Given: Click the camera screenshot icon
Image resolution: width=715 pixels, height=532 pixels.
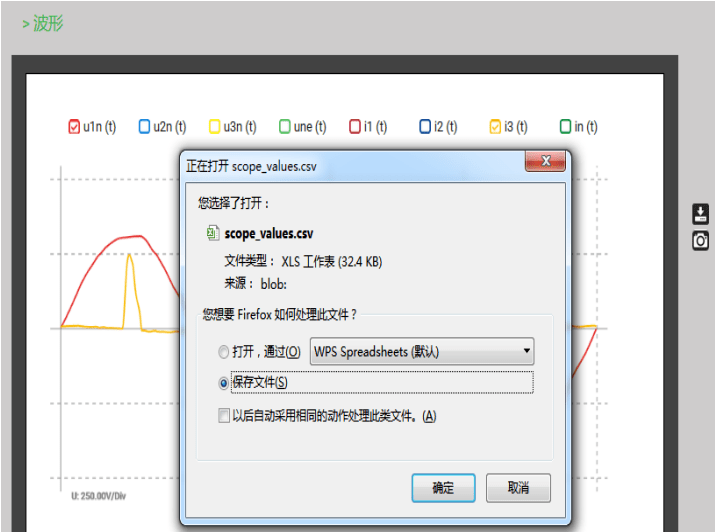Looking at the screenshot, I should (x=701, y=240).
